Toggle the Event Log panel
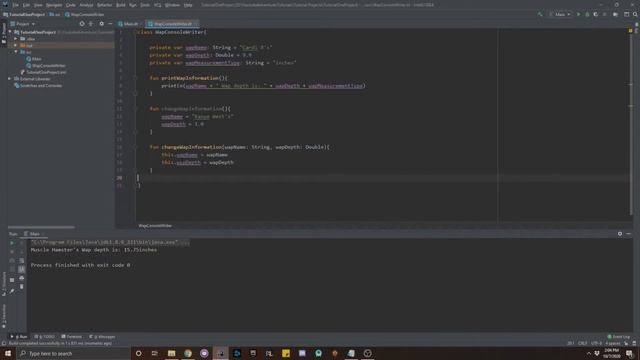Screen dimensions: 640x360 pos(619,337)
